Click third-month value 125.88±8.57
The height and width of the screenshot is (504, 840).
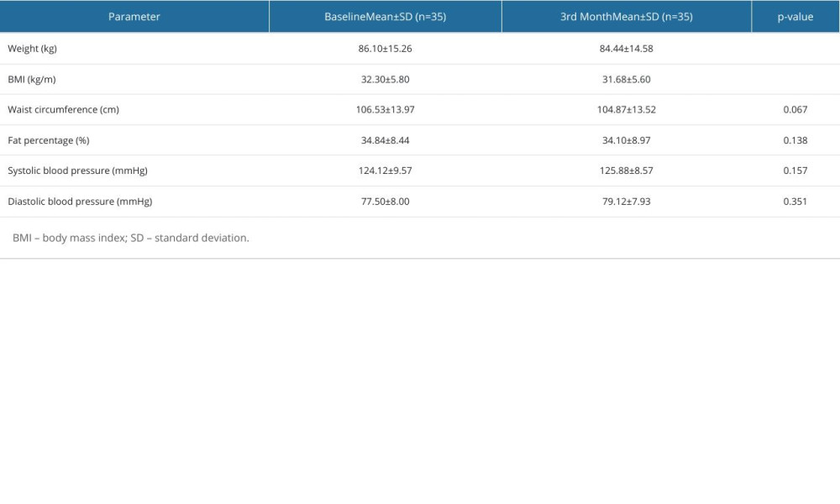click(x=627, y=171)
